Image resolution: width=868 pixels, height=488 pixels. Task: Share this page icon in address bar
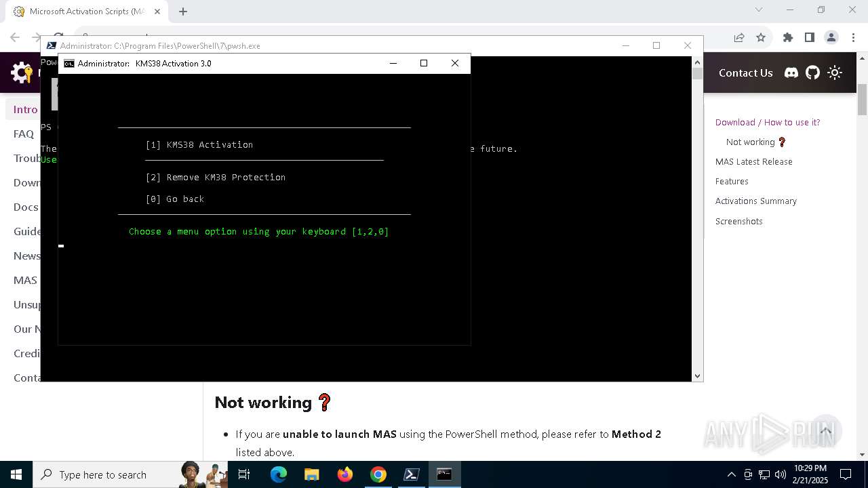tap(739, 37)
